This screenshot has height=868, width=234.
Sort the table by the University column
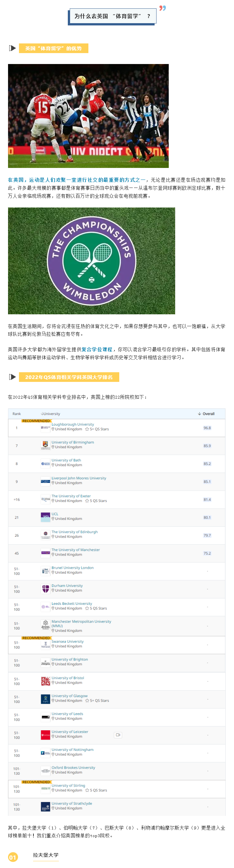tap(50, 413)
